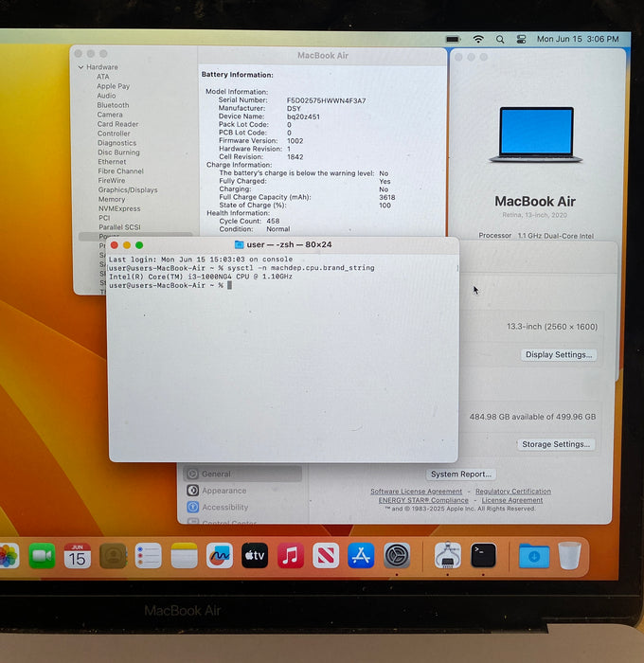The image size is (644, 663).
Task: Click the MacBook Air laptop image
Action: [x=536, y=134]
